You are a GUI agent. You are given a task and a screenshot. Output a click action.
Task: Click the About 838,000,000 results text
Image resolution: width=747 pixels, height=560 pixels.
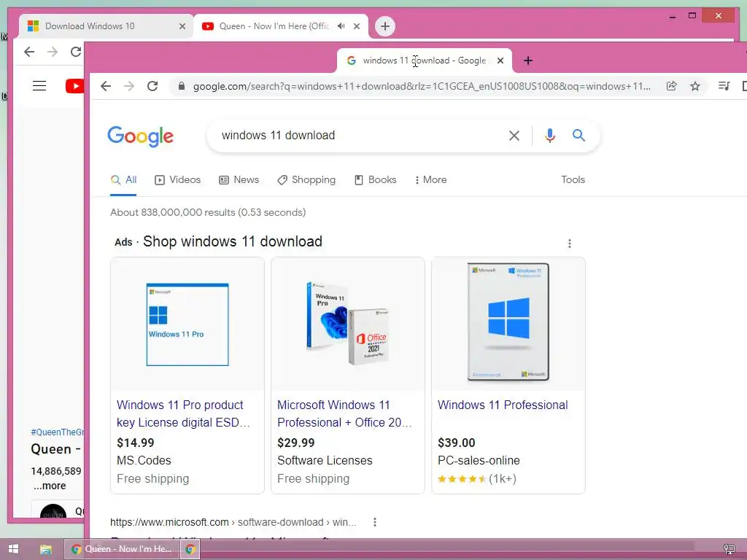[x=208, y=212]
